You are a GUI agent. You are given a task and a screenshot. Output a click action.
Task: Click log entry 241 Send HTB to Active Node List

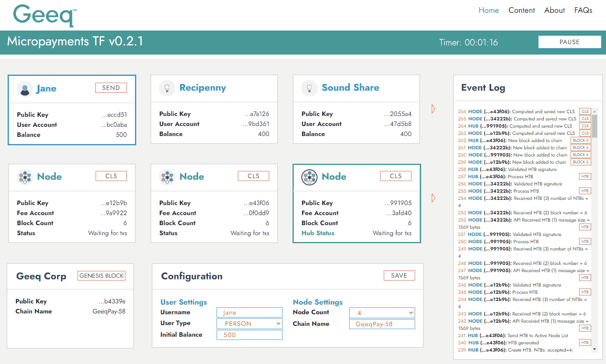point(513,336)
